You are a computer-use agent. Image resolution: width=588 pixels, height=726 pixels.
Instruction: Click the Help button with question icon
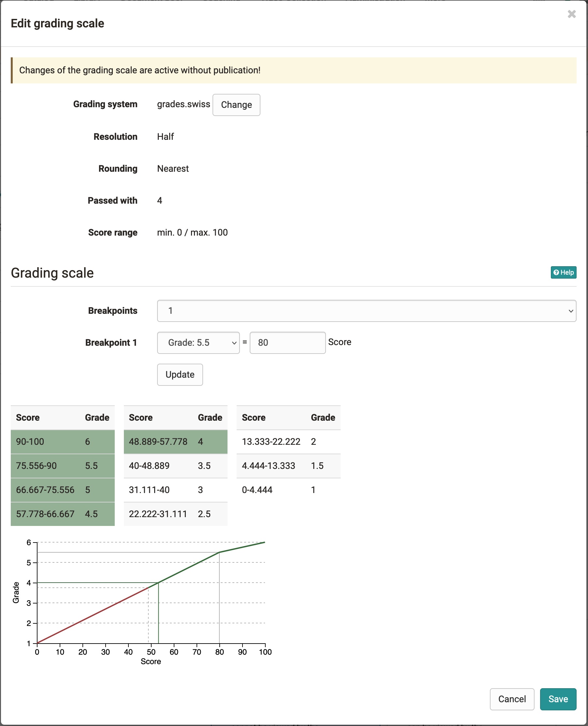point(563,272)
